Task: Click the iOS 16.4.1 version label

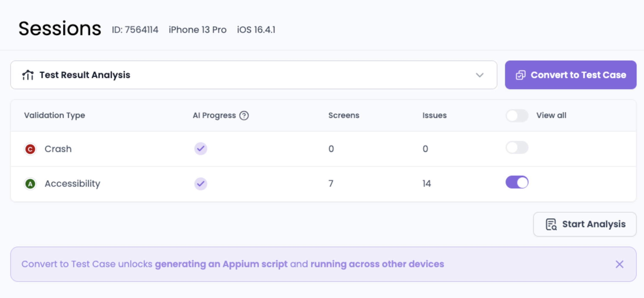Action: point(256,30)
